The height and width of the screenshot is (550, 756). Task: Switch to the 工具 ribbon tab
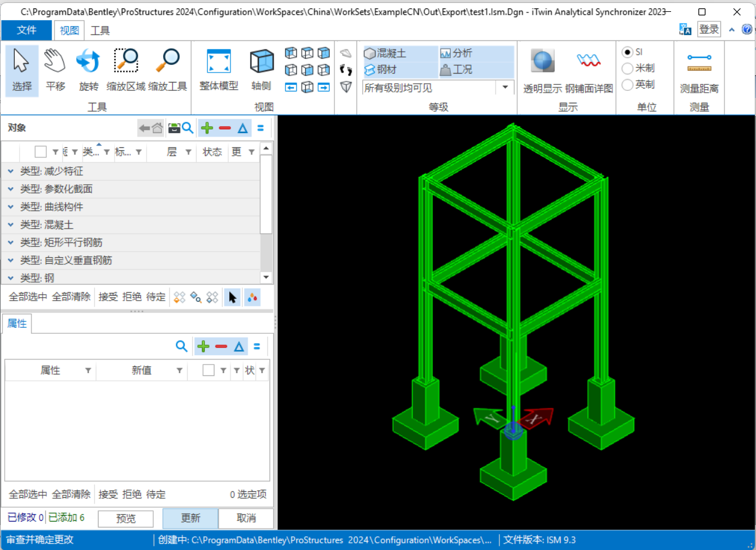point(100,30)
